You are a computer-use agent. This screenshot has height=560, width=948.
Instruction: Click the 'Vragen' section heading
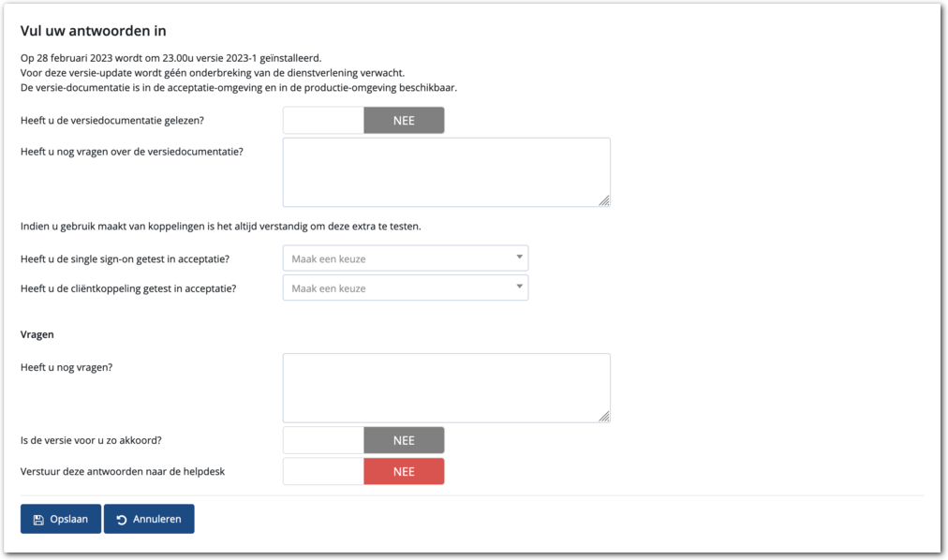point(37,334)
